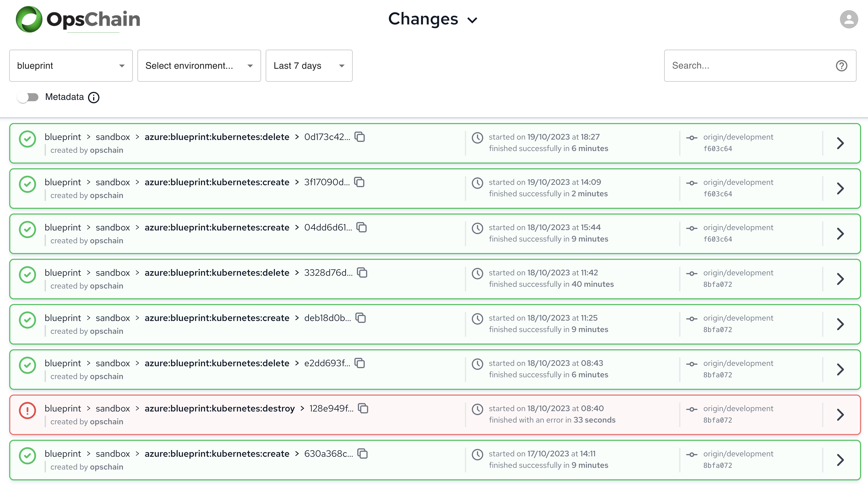Open the search help question mark icon

point(841,66)
